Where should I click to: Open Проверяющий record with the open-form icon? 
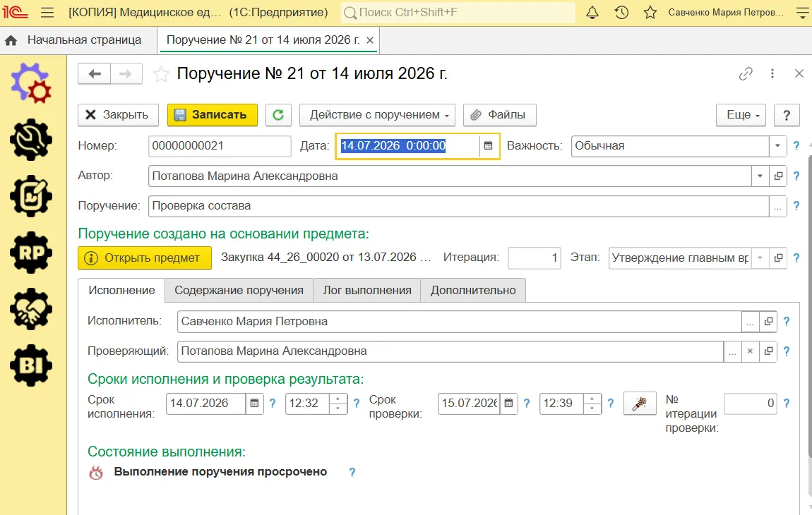tap(768, 351)
